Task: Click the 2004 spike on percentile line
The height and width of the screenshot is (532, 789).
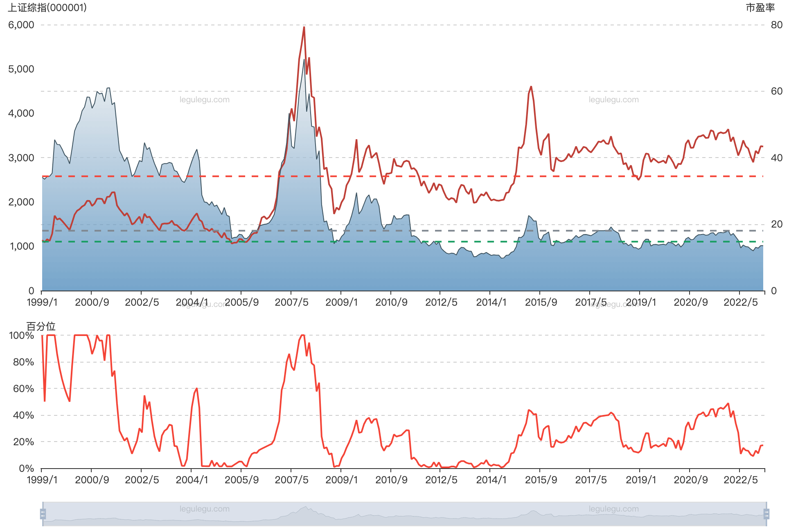Action: [x=197, y=389]
